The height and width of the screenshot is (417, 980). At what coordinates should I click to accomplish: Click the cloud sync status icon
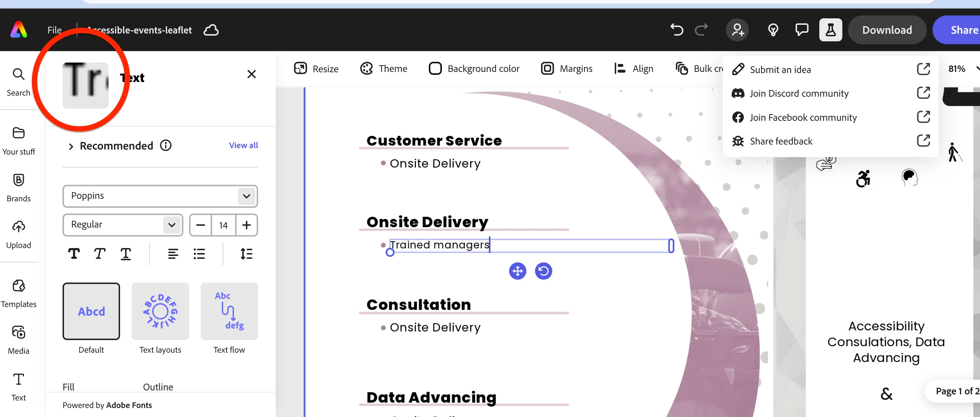click(x=211, y=30)
